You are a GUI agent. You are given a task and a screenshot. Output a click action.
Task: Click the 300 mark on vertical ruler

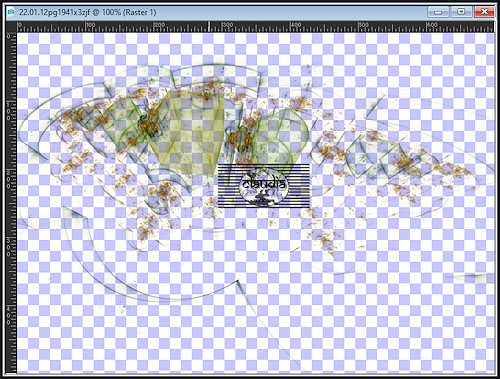[9, 248]
